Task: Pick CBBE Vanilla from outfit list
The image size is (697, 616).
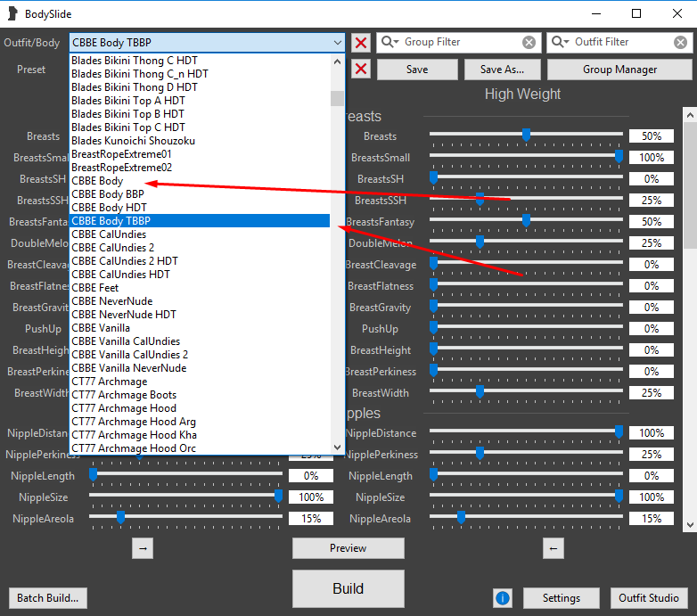Action: (x=101, y=328)
